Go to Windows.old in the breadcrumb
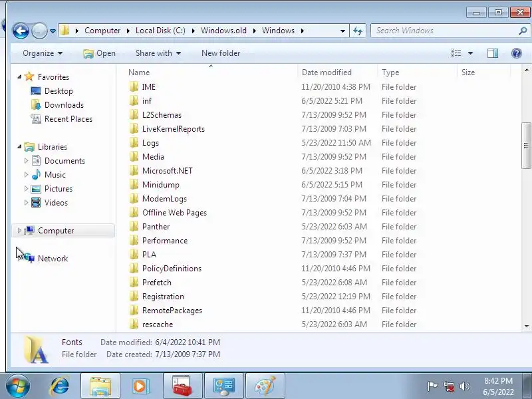This screenshot has width=532, height=399. [x=223, y=31]
